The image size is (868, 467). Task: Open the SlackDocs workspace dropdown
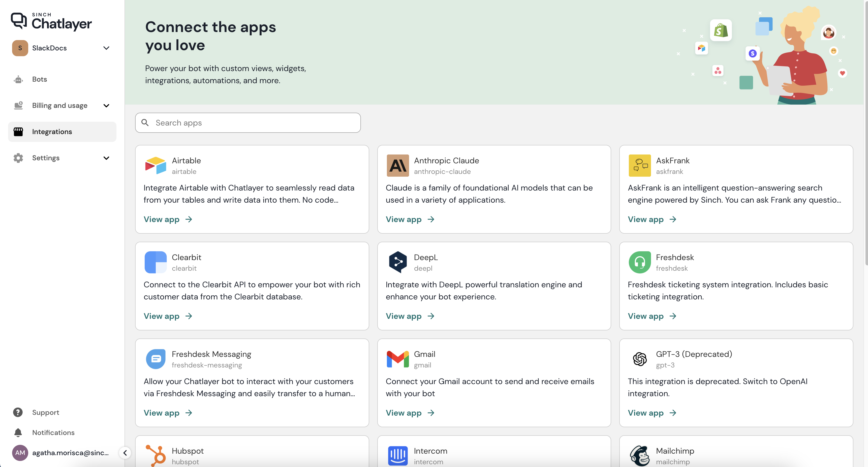[x=106, y=48]
